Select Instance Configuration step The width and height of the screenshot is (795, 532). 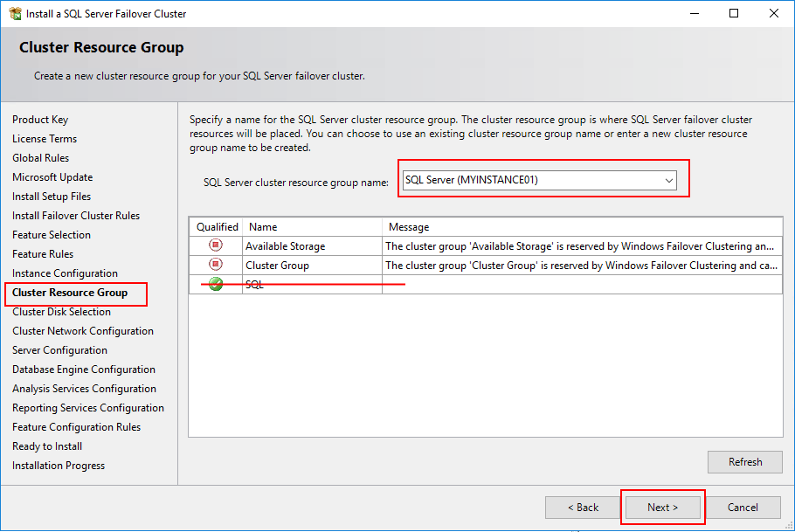tap(65, 273)
